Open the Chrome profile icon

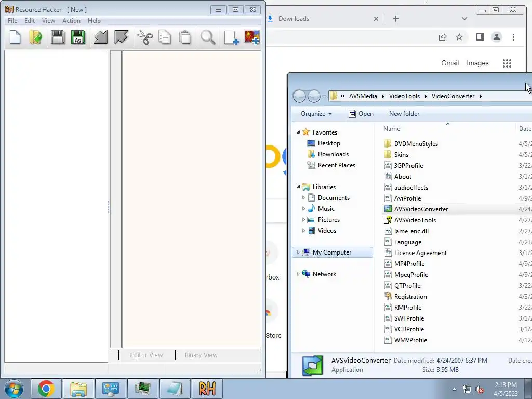[x=496, y=37]
